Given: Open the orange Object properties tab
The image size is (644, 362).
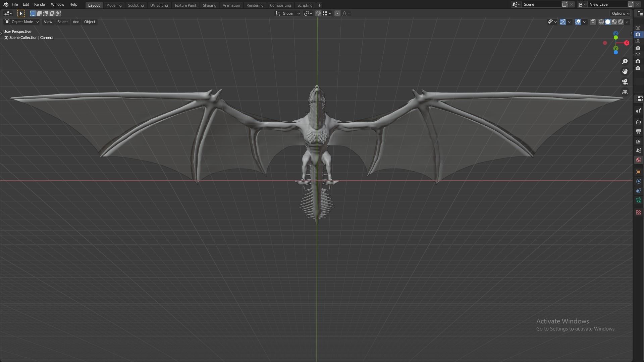Looking at the screenshot, I should [639, 172].
